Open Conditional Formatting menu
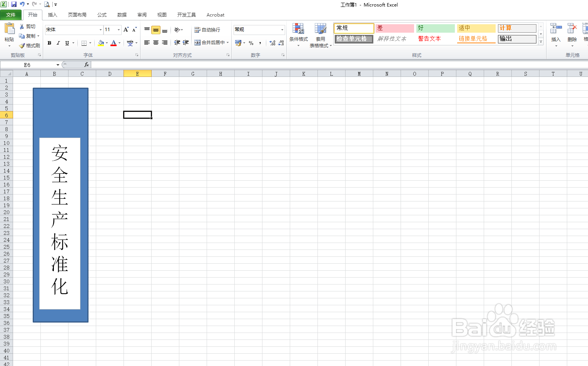The image size is (588, 366). tap(298, 35)
